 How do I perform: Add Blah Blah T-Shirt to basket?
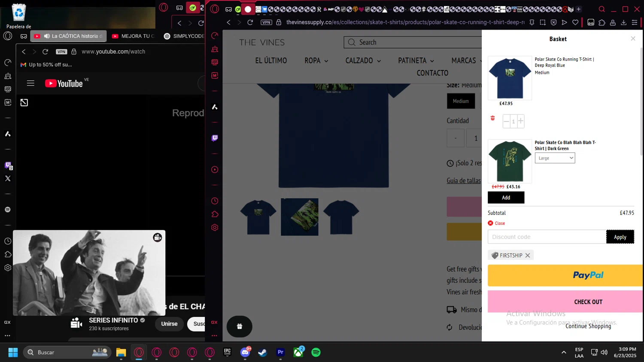506,197
